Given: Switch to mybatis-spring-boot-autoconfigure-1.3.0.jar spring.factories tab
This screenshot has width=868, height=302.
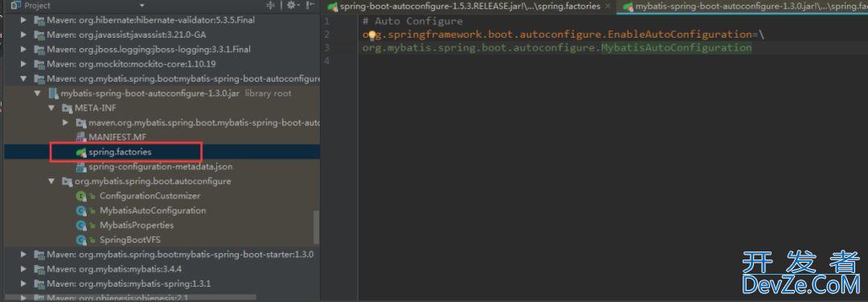Looking at the screenshot, I should point(742,6).
